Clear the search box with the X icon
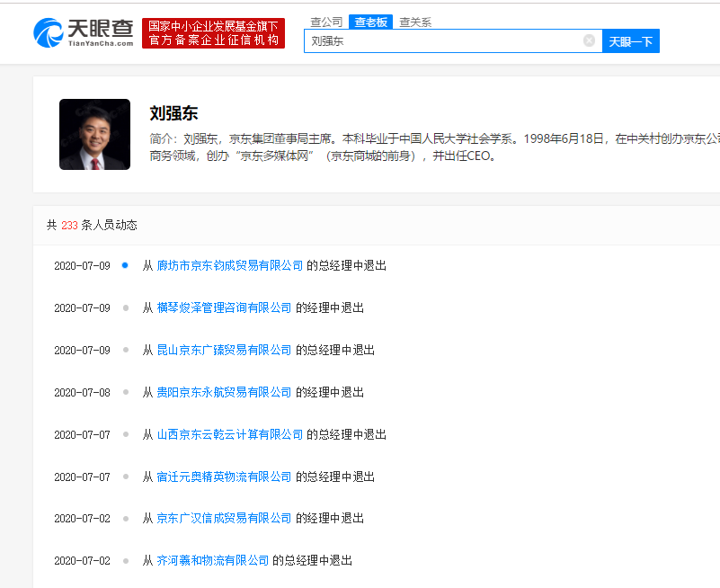 589,40
